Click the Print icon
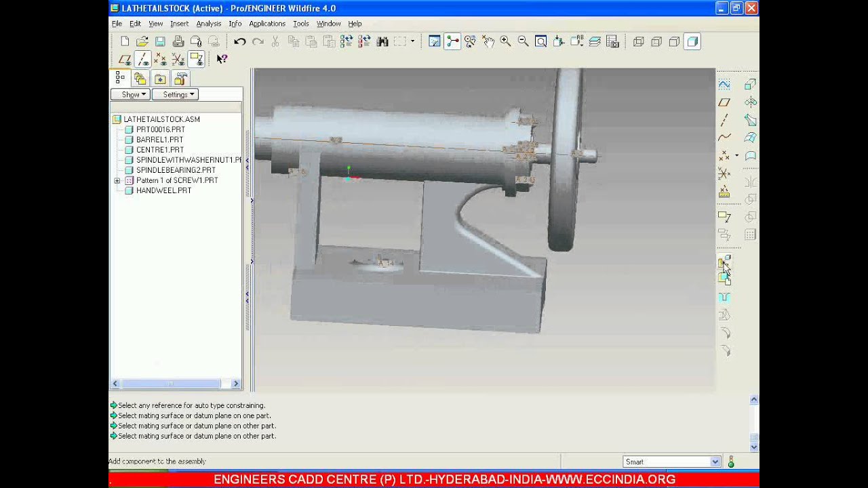The width and height of the screenshot is (868, 488). coord(178,42)
